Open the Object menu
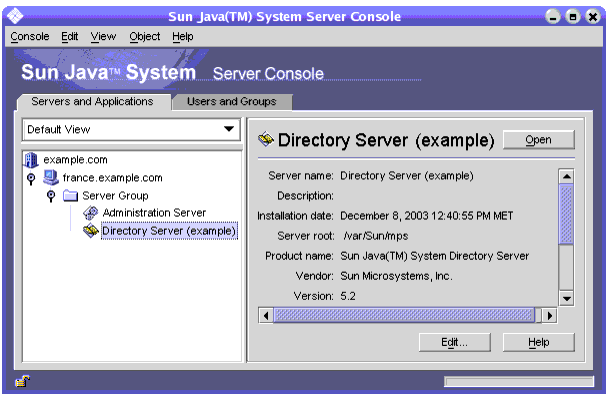 (x=145, y=36)
